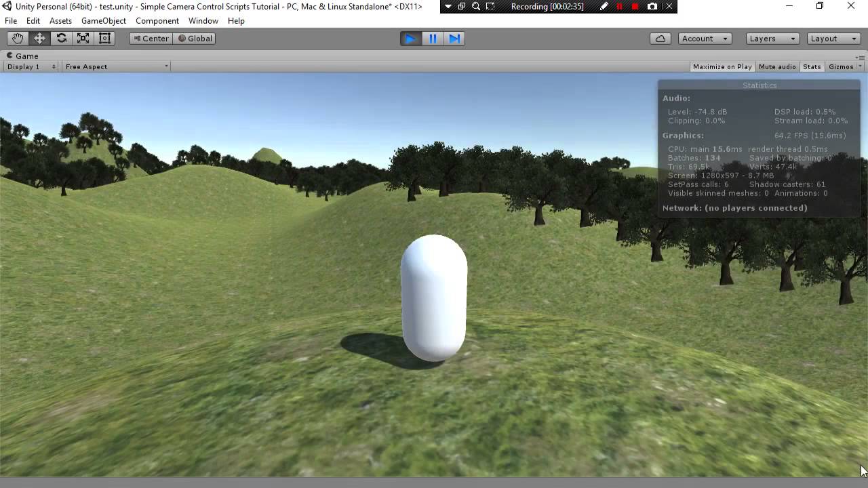
Task: Select the Rect Transform tool
Action: [x=104, y=39]
